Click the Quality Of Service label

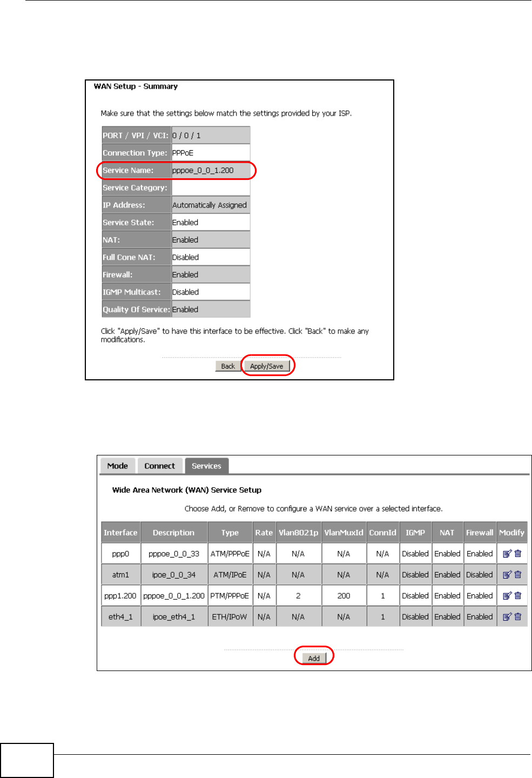[x=136, y=310]
